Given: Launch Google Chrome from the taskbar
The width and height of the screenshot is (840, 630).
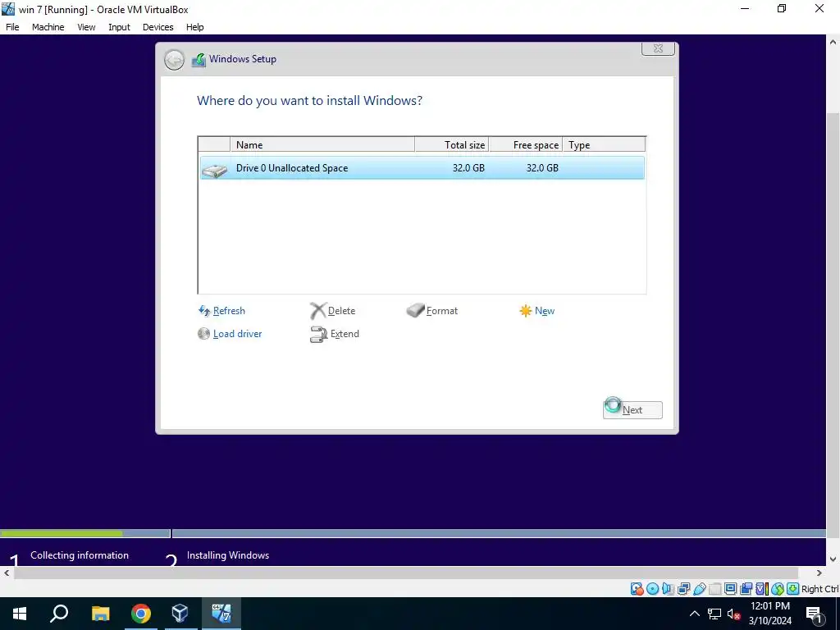Looking at the screenshot, I should (140, 614).
